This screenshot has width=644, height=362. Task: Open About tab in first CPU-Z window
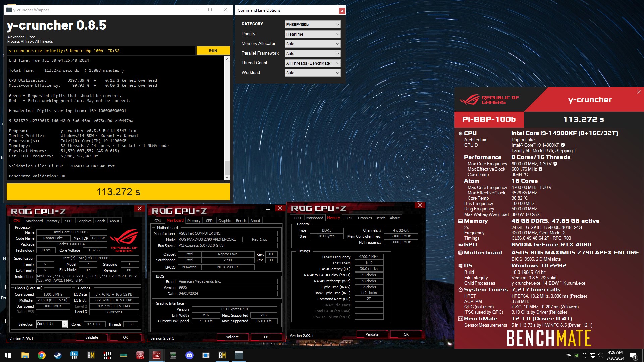coord(114,221)
